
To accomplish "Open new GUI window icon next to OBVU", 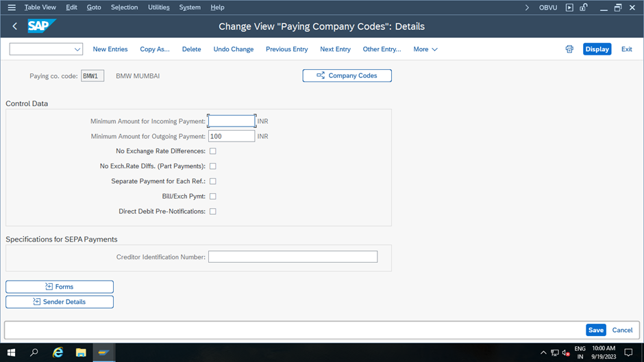I will pos(569,8).
